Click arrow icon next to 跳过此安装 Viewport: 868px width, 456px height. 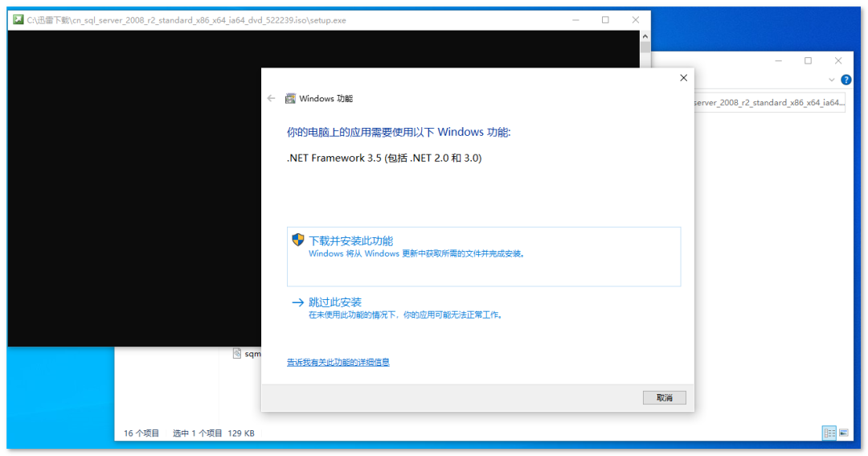pyautogui.click(x=298, y=302)
